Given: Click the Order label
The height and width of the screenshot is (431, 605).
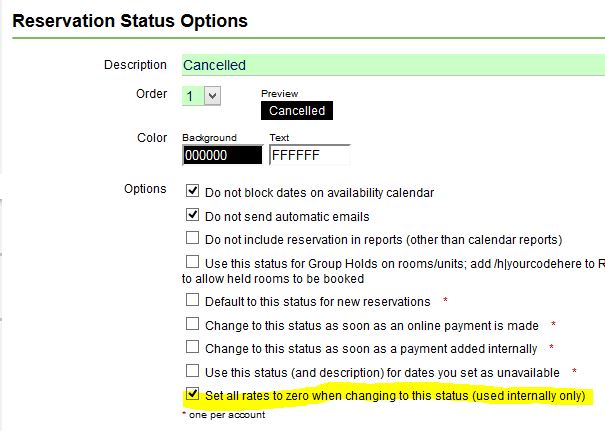Looking at the screenshot, I should point(150,96).
